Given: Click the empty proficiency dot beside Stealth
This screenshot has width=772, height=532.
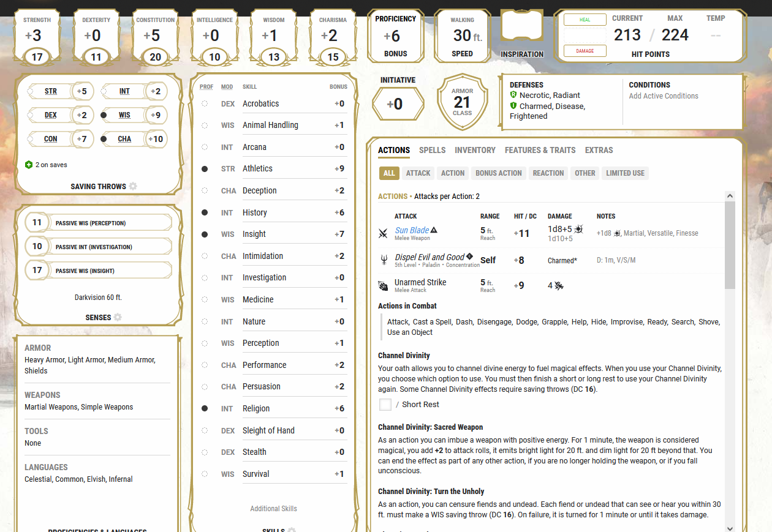Looking at the screenshot, I should [205, 452].
